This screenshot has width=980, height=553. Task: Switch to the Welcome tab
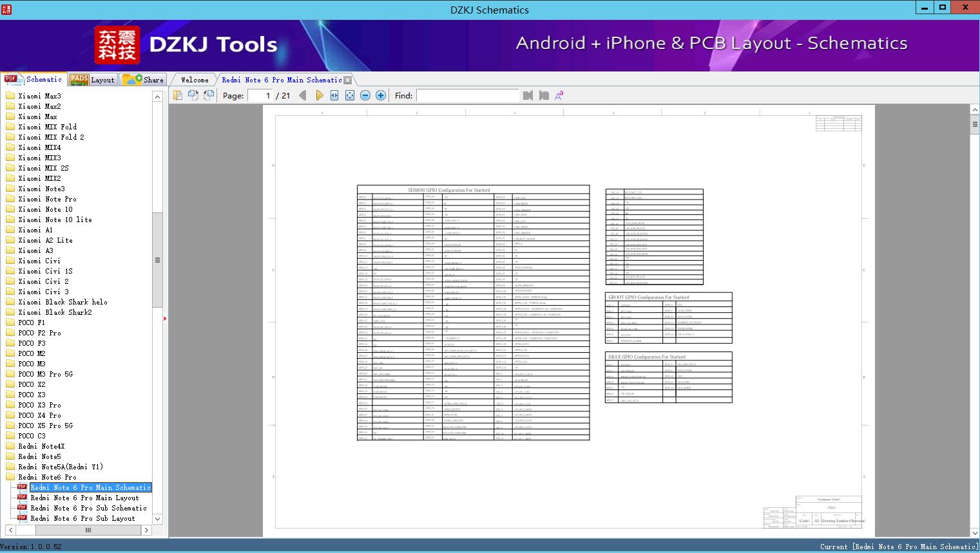[195, 80]
